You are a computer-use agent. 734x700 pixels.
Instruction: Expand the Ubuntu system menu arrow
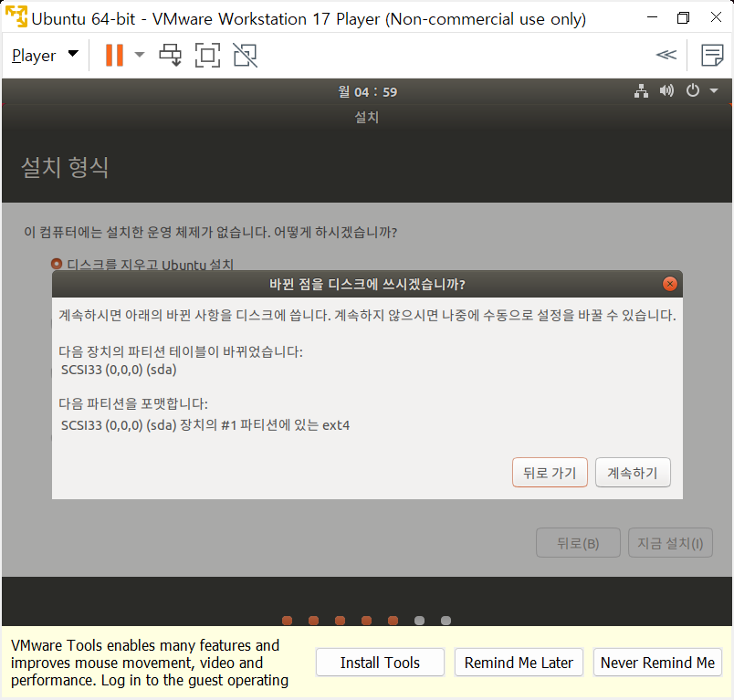tap(714, 90)
